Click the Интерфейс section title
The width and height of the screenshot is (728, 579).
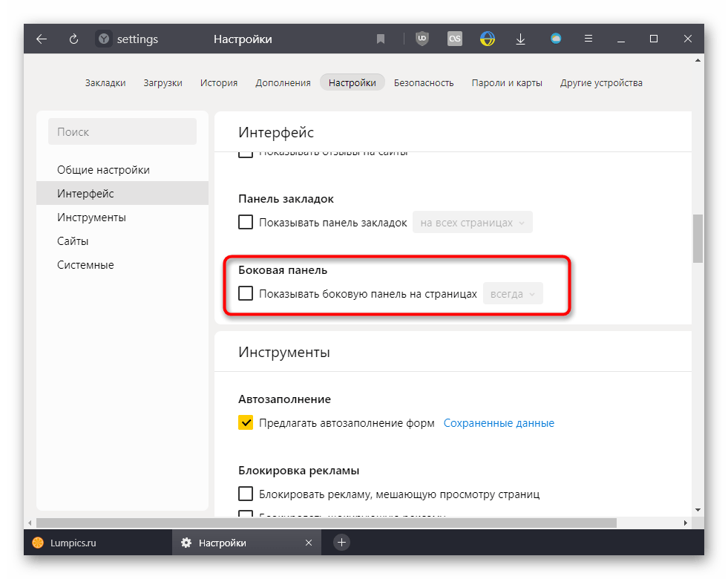[276, 132]
